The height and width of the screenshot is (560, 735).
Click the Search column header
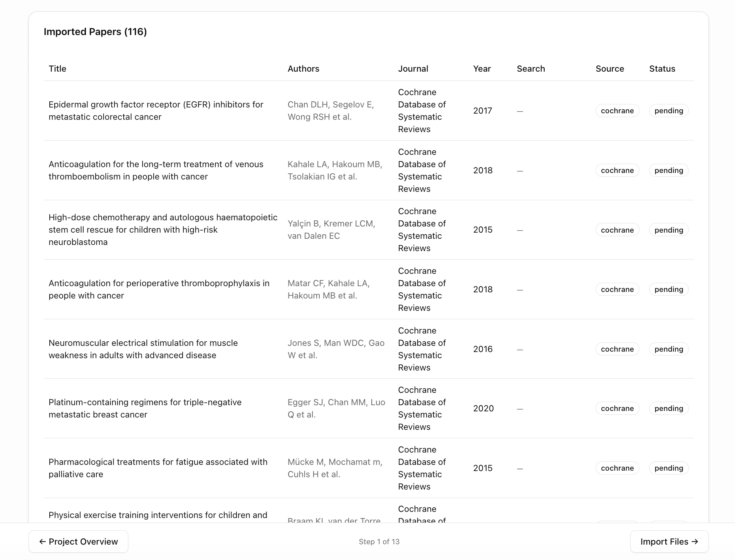click(531, 69)
